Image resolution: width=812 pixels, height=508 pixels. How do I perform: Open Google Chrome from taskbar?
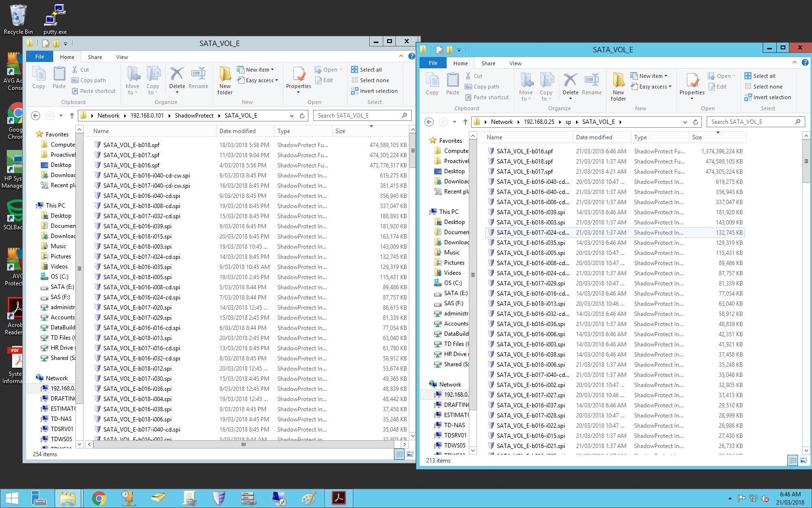(99, 498)
